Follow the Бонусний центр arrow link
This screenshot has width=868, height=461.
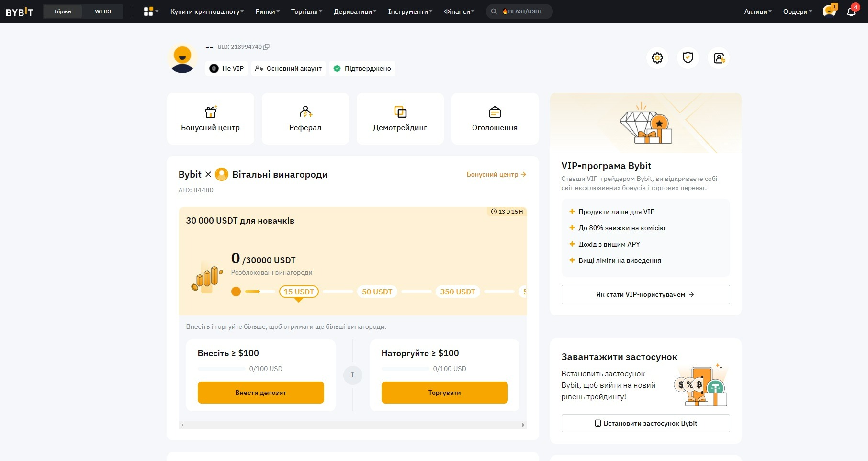[496, 175]
